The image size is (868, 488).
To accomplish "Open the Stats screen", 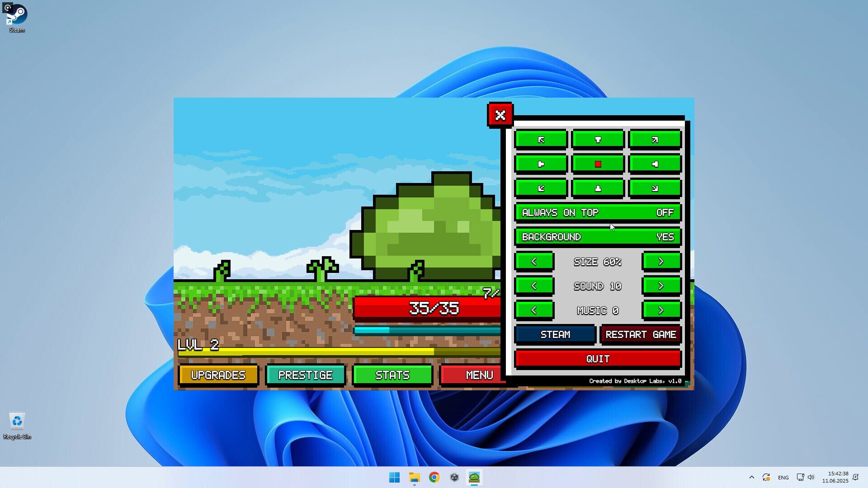I will (x=392, y=375).
